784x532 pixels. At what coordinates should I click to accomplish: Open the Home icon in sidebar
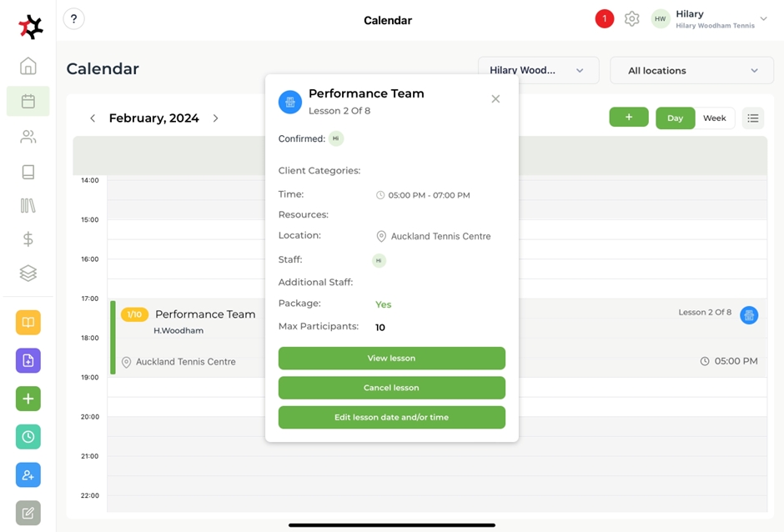pyautogui.click(x=28, y=67)
